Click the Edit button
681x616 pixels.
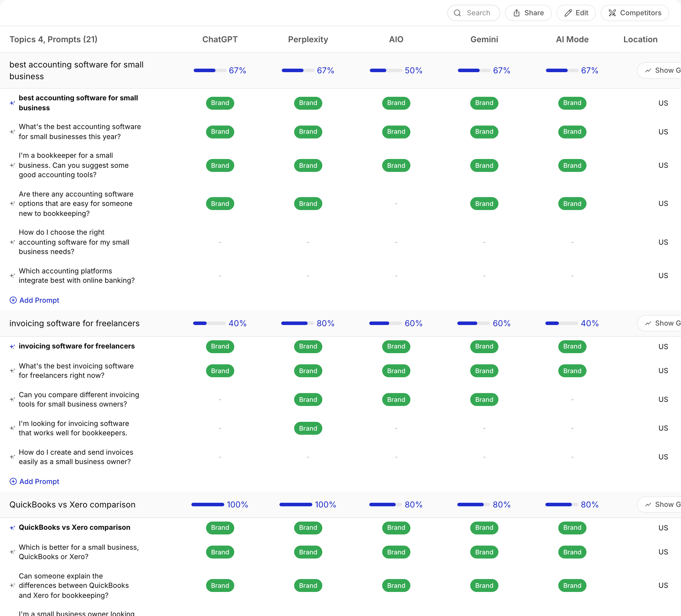click(576, 13)
